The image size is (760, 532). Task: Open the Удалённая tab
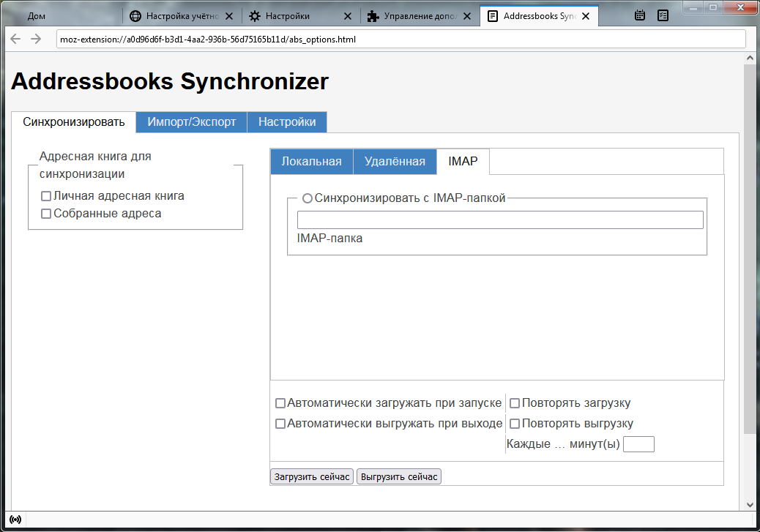pyautogui.click(x=395, y=161)
